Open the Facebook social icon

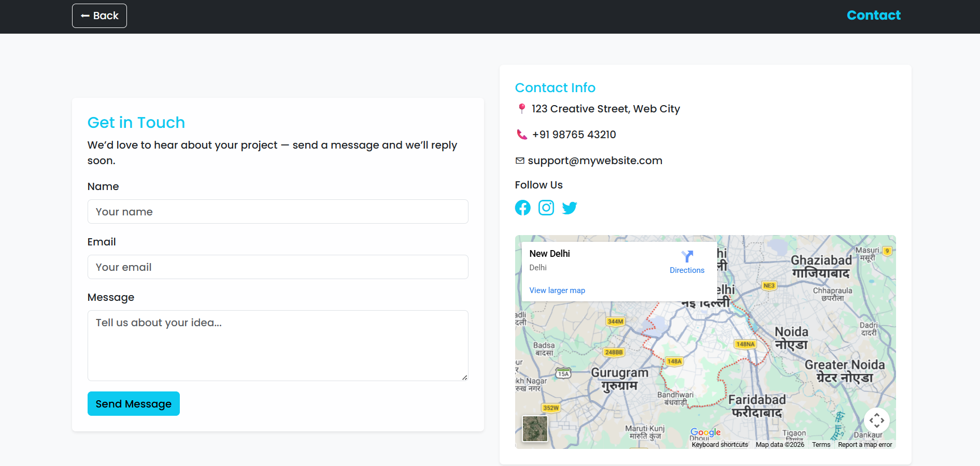522,208
